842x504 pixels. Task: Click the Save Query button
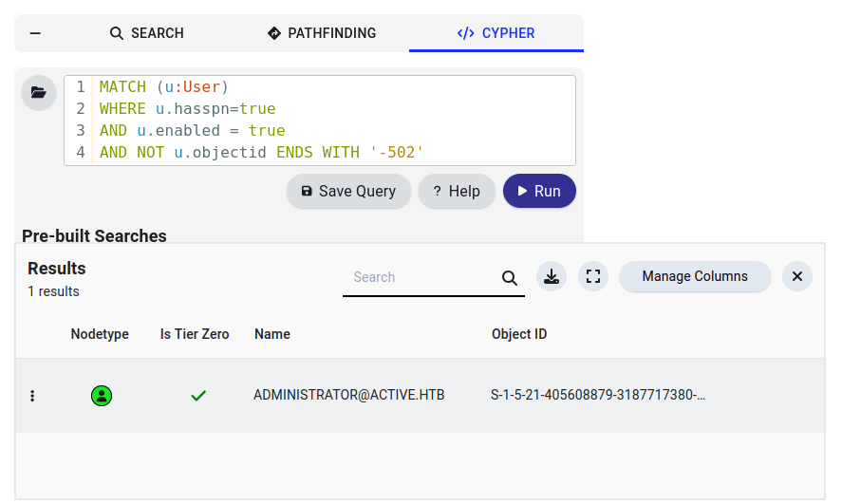click(348, 191)
